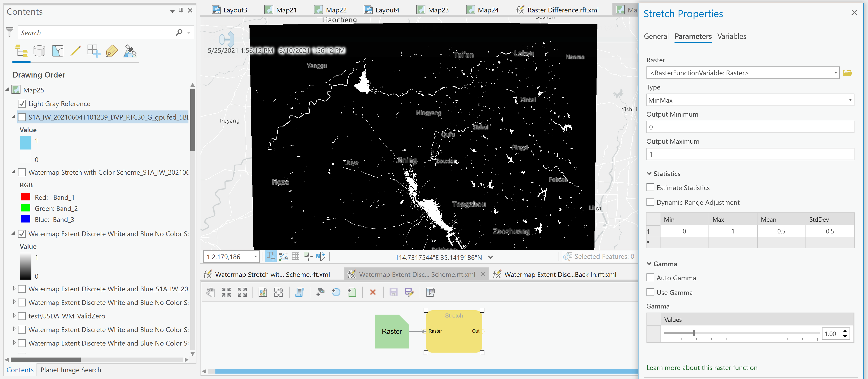Select List By Data Source cylinder icon

(x=39, y=51)
